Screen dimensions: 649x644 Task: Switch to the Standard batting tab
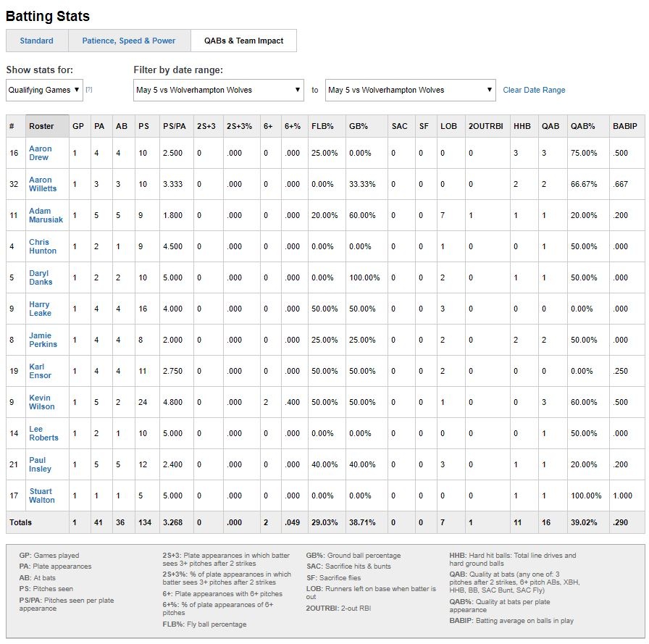click(x=37, y=41)
